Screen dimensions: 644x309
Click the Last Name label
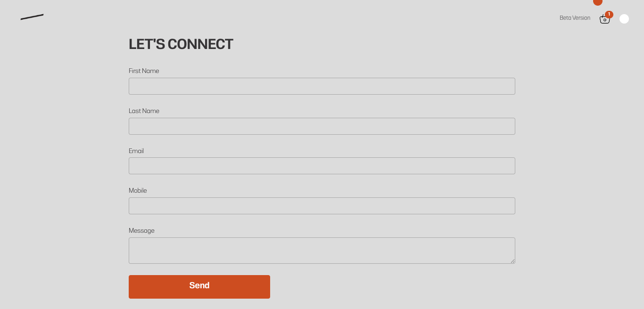pyautogui.click(x=144, y=111)
